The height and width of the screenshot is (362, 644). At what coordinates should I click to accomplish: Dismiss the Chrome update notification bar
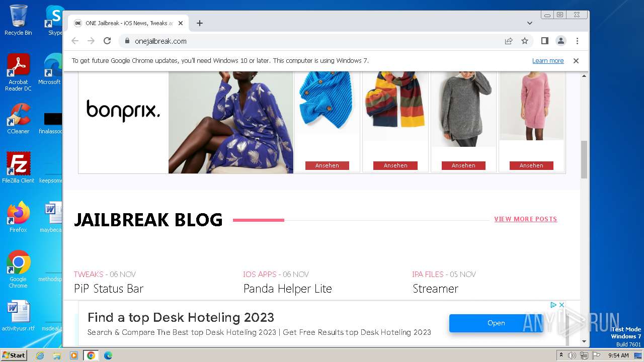coord(576,61)
